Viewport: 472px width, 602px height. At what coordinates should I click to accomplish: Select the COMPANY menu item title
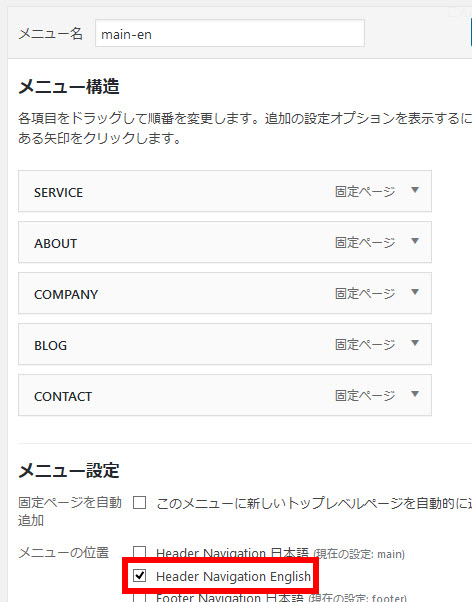[66, 294]
